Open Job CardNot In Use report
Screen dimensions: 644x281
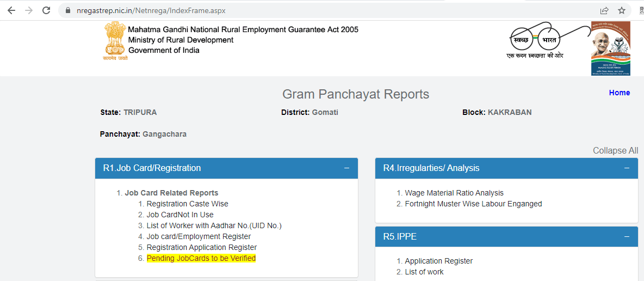[180, 215]
